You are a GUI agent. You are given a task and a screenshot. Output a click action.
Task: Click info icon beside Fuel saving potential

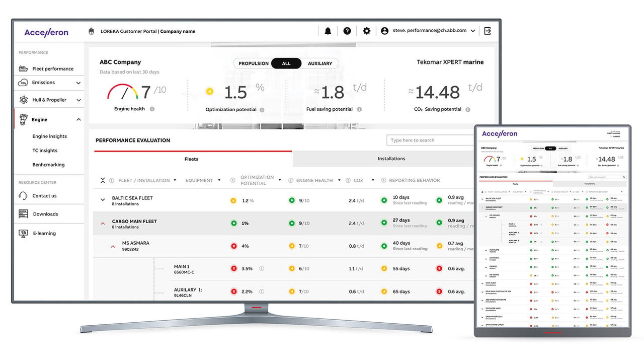click(x=359, y=109)
